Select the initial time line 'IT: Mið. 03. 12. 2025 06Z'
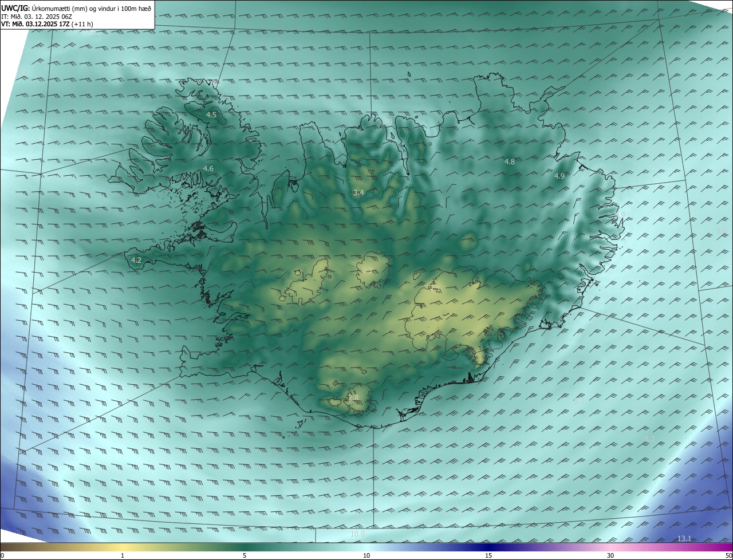 (x=38, y=17)
